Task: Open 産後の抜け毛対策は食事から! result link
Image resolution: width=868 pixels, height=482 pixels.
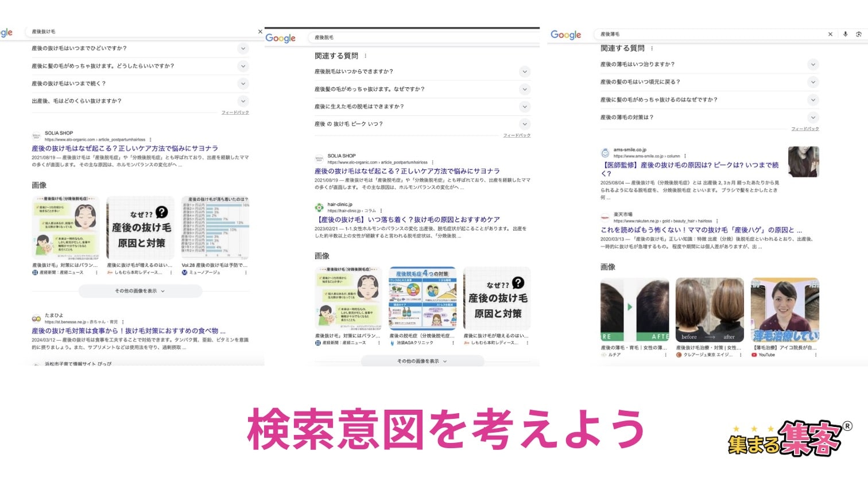Action: (128, 331)
